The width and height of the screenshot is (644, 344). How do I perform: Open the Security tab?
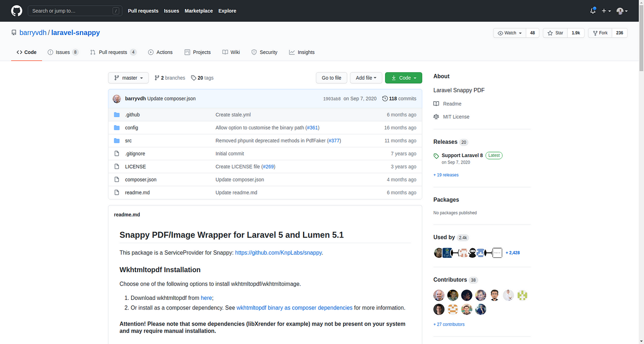tap(264, 52)
